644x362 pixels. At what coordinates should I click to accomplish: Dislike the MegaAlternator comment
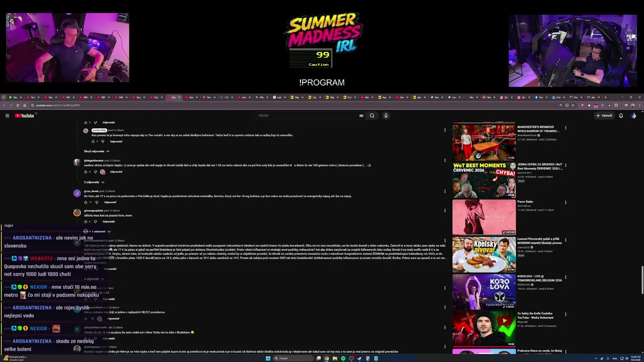95,172
